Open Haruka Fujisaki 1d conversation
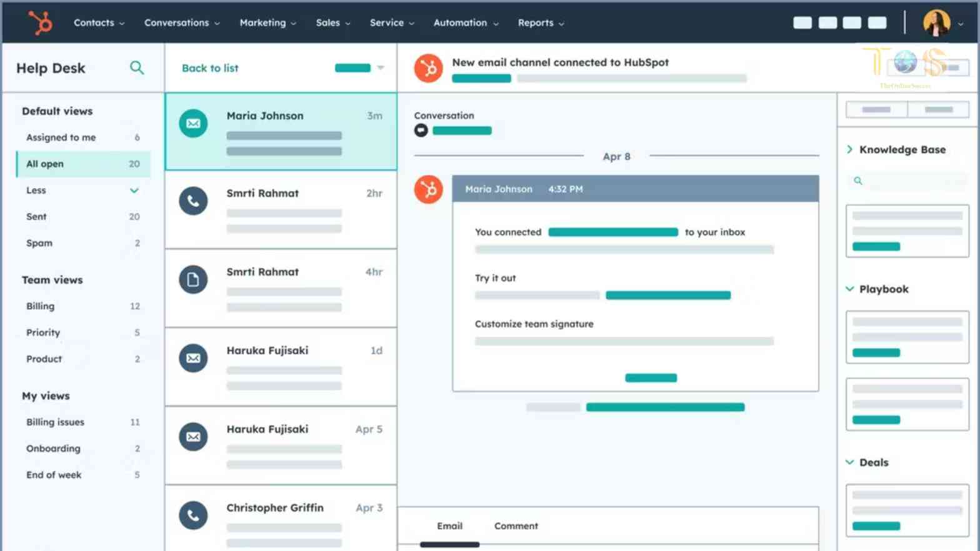980x551 pixels. click(x=281, y=367)
